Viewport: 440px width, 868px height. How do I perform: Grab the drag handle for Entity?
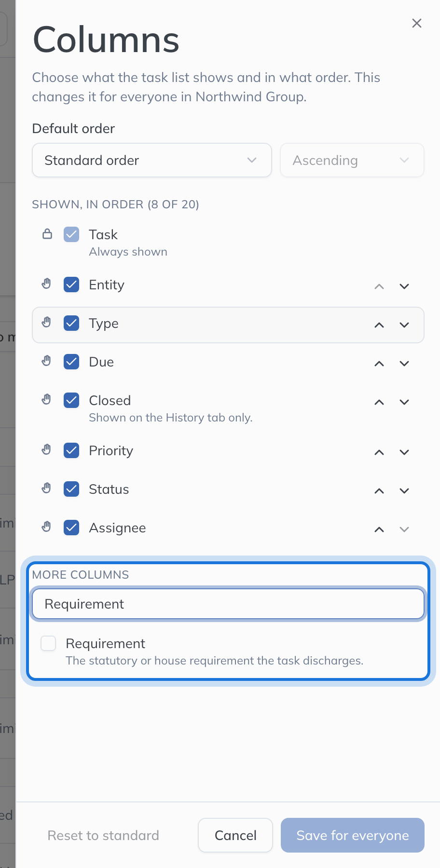point(46,284)
